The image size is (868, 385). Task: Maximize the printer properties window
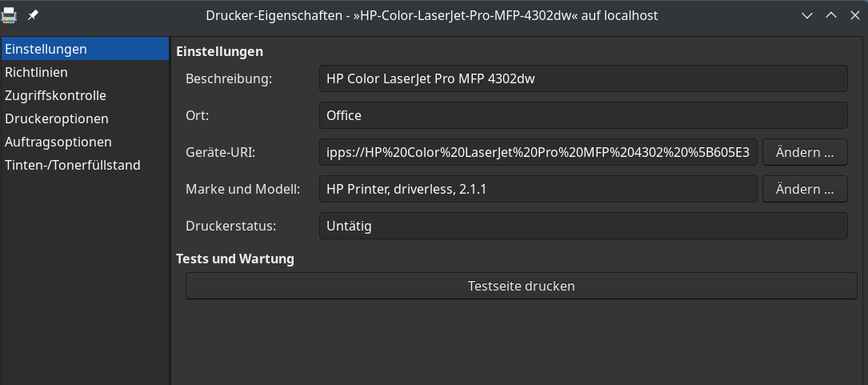pos(831,15)
